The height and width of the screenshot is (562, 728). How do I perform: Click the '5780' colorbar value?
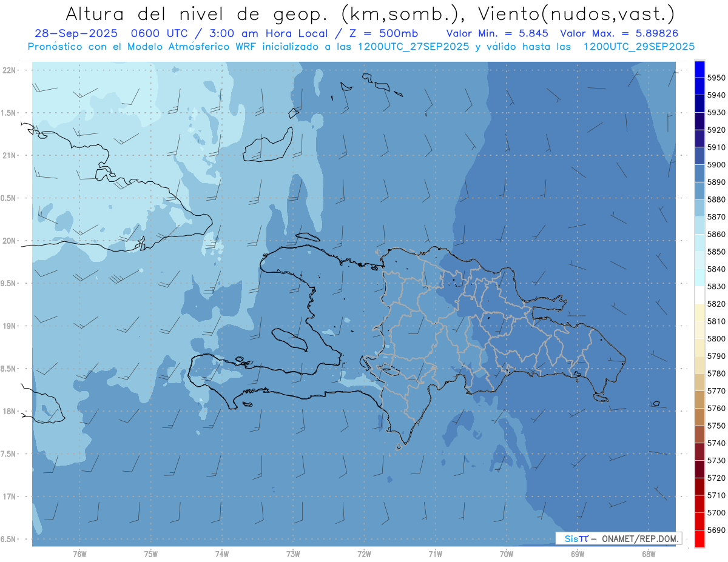tap(716, 373)
